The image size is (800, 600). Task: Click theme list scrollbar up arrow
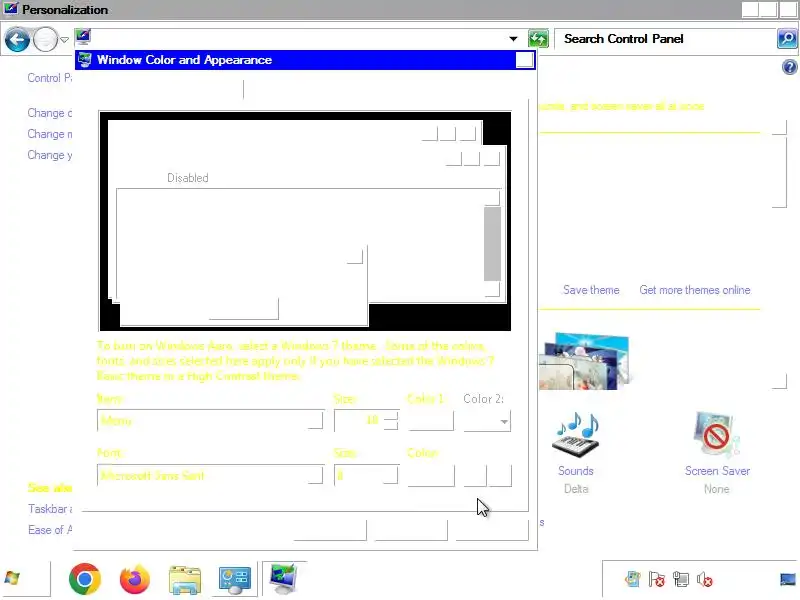pos(779,127)
